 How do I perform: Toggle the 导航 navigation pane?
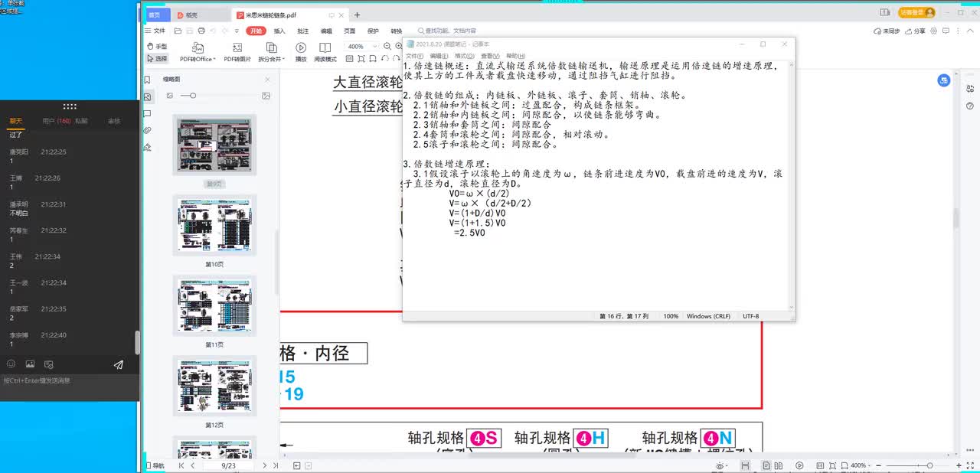[155, 465]
